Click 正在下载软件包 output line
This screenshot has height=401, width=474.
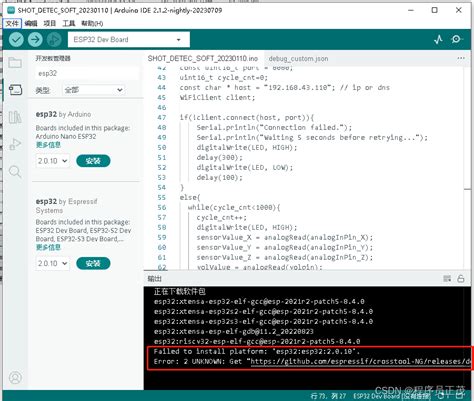pyautogui.click(x=180, y=292)
